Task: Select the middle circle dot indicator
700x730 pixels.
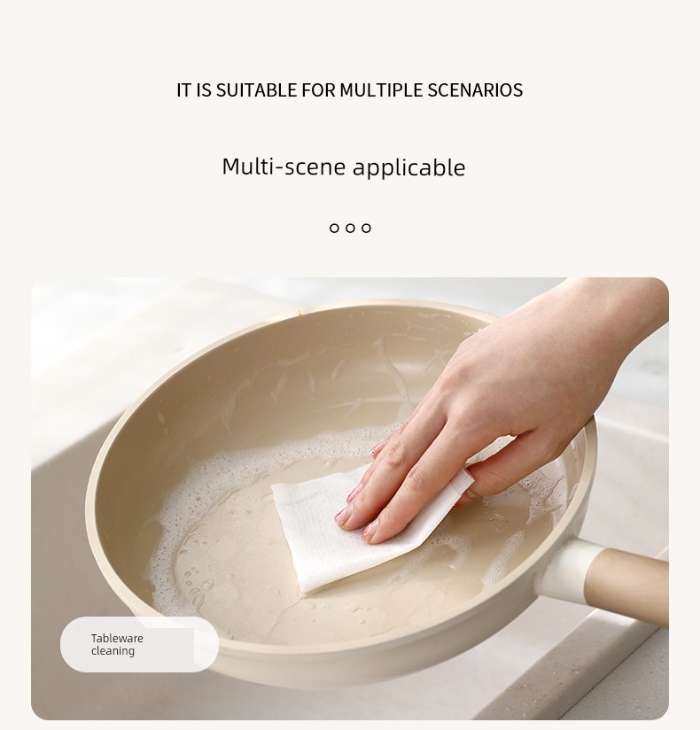Action: [350, 229]
